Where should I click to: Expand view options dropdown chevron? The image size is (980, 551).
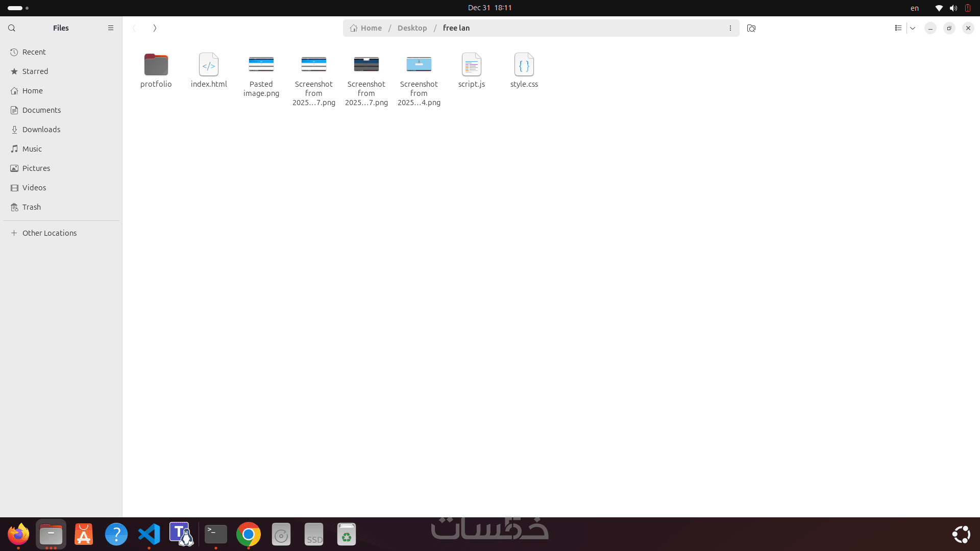point(913,28)
